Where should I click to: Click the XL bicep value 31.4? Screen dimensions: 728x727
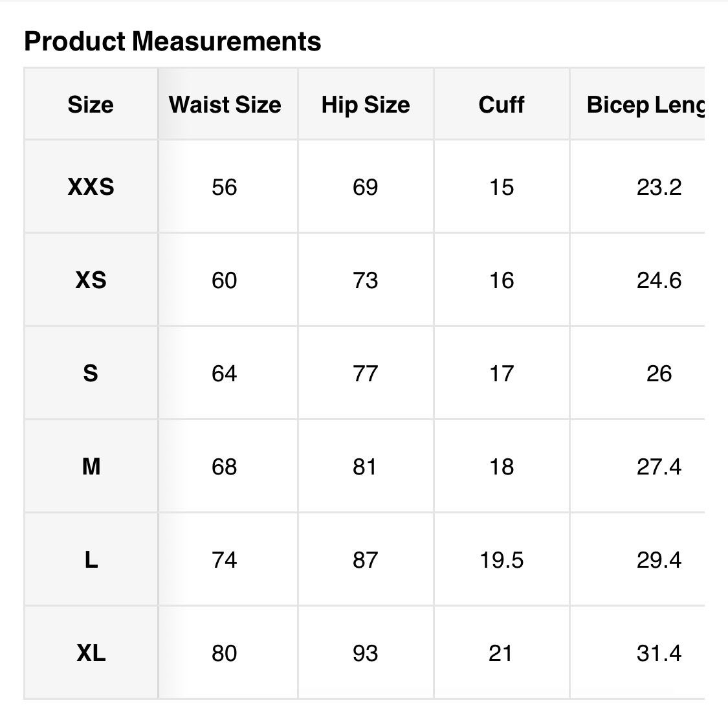tap(659, 653)
